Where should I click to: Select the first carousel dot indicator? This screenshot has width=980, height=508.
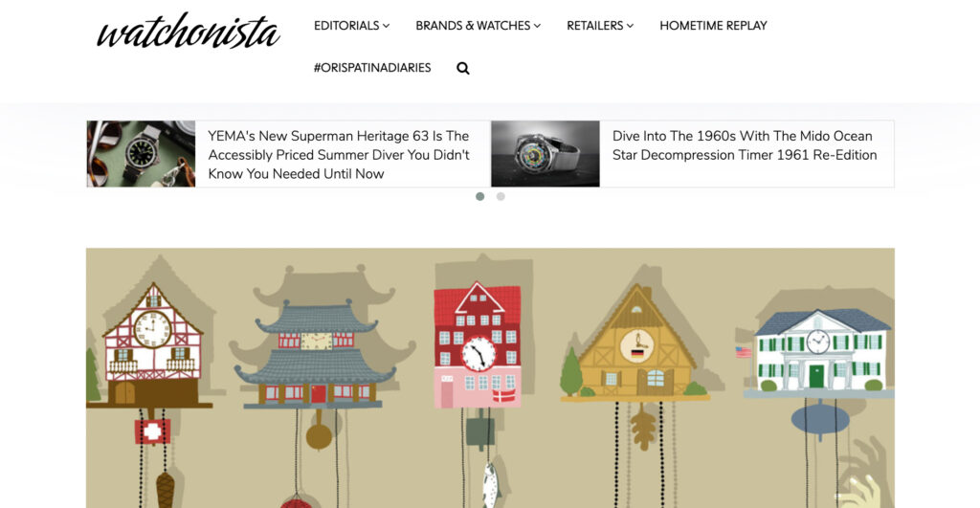480,196
